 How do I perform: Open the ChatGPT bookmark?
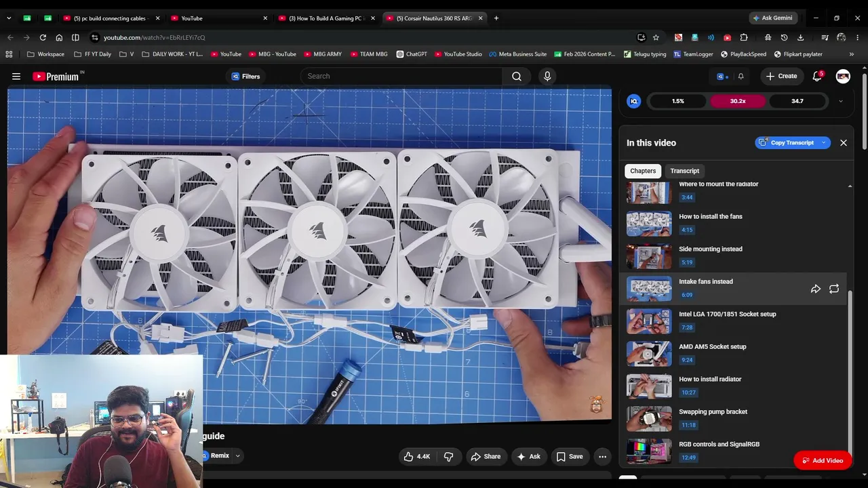(412, 54)
